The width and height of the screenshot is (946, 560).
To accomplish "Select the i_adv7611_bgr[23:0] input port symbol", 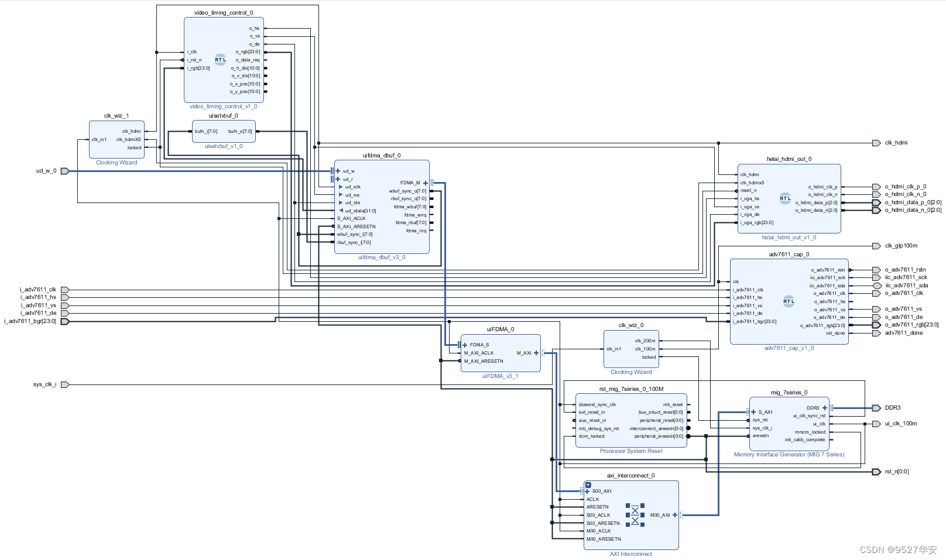I will click(65, 321).
